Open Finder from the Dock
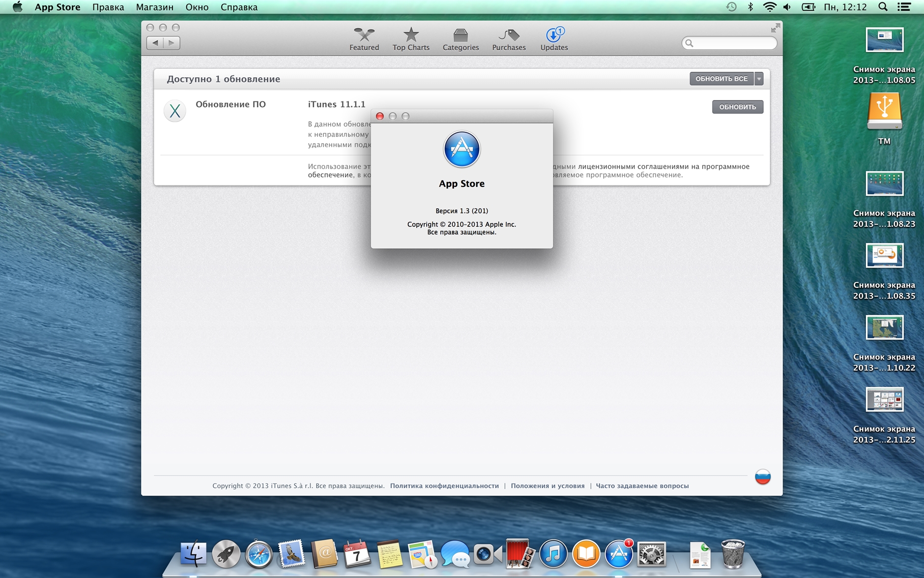 click(x=193, y=554)
